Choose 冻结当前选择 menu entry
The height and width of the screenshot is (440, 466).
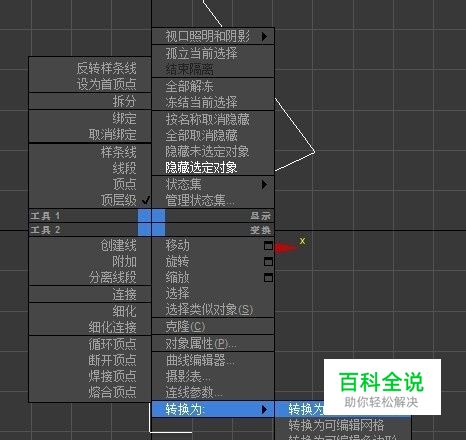pos(201,102)
